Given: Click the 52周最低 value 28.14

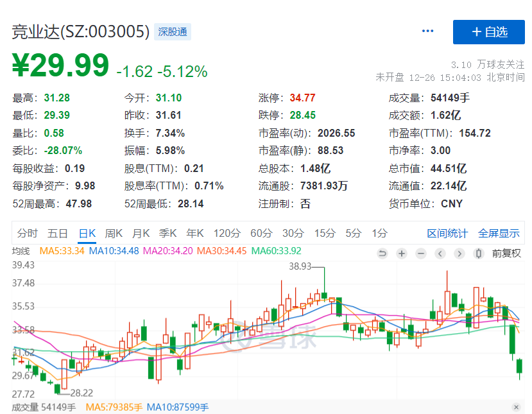Looking at the screenshot, I should pyautogui.click(x=191, y=204).
